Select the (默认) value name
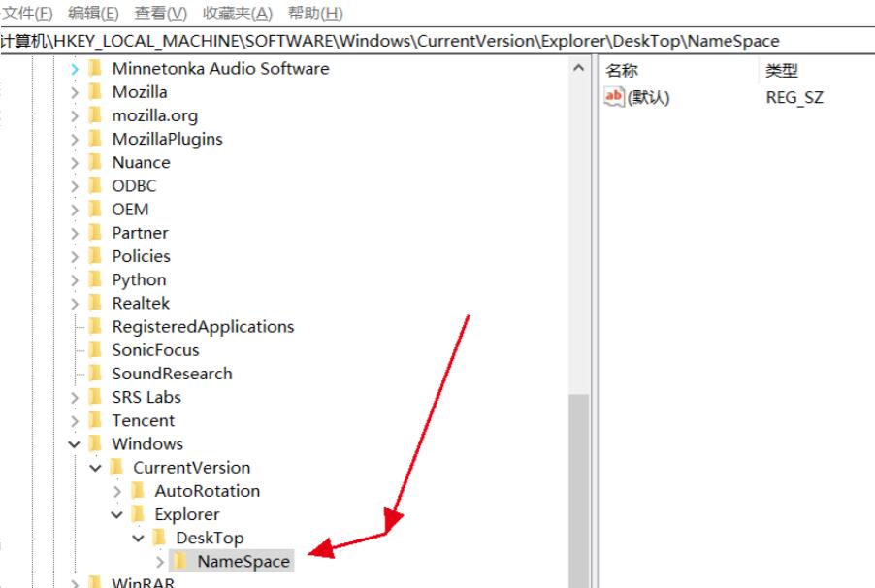The width and height of the screenshot is (875, 588). 648,98
